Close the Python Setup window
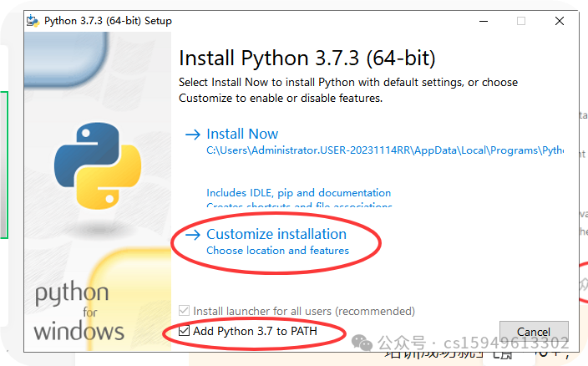The width and height of the screenshot is (588, 366). [x=560, y=21]
